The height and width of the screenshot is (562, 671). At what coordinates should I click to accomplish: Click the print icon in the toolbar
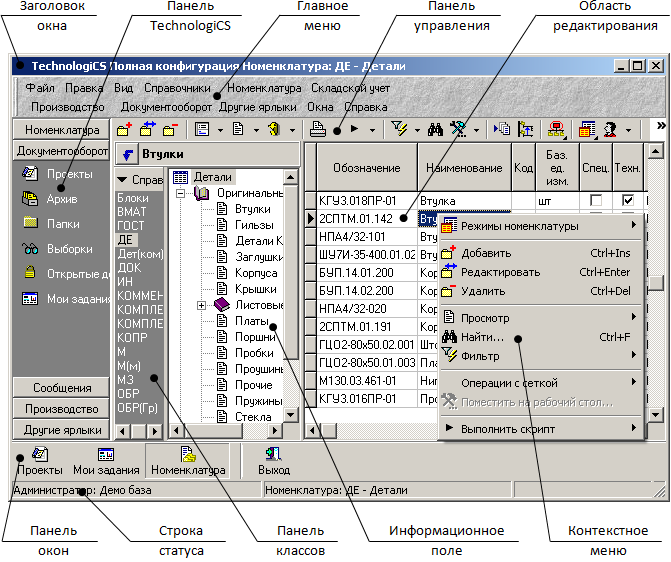pos(318,129)
